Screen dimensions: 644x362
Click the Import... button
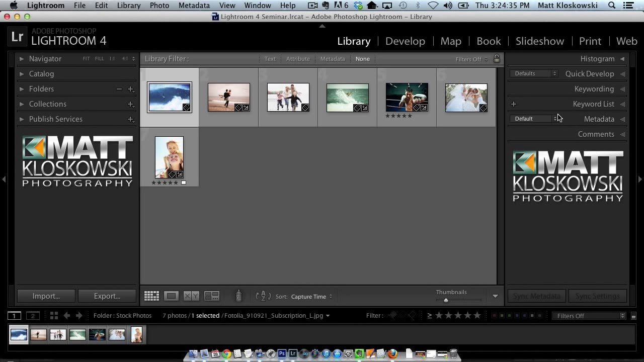pos(46,296)
